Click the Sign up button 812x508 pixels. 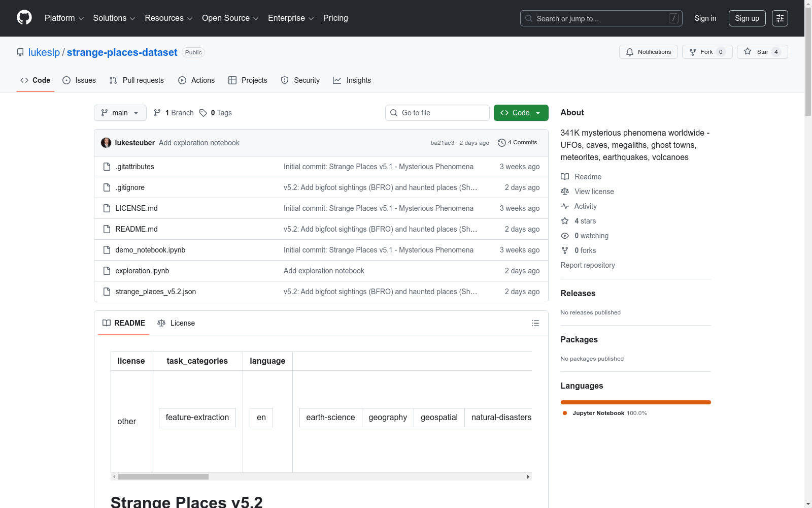point(747,18)
